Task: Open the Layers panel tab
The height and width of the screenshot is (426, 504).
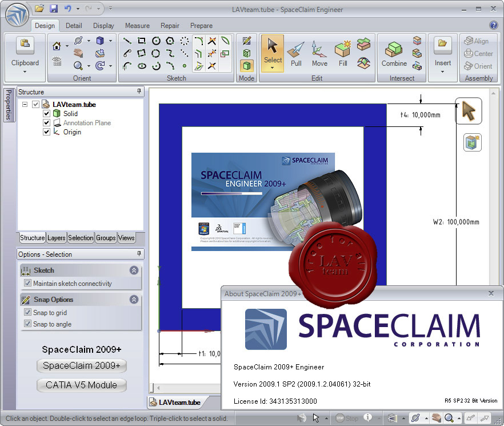Action: pos(56,238)
